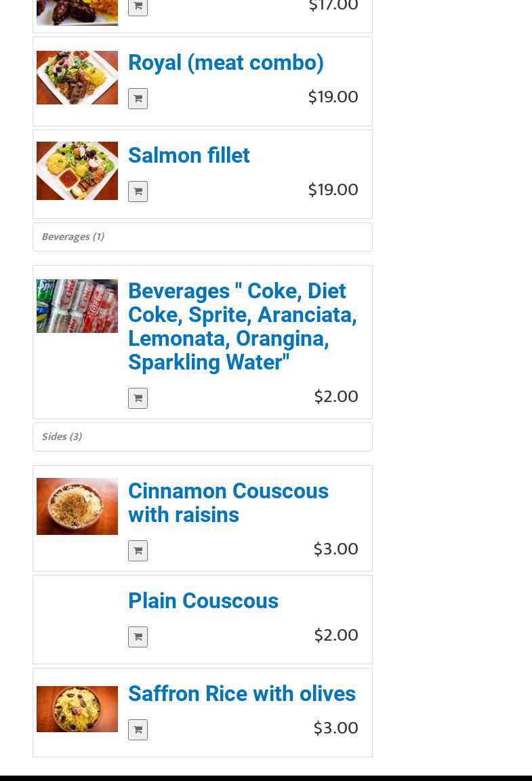This screenshot has width=532, height=781.
Task: View the Royal meat combo photo
Action: [x=77, y=77]
